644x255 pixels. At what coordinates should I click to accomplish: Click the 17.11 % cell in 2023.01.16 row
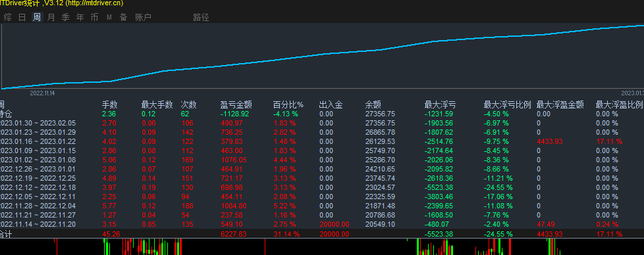608,141
